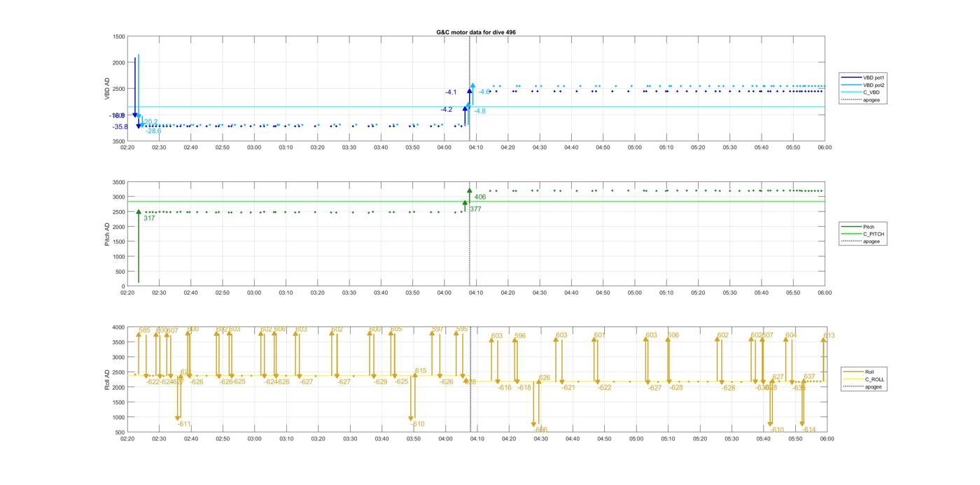Click the -611 roll annotation

[x=184, y=424]
